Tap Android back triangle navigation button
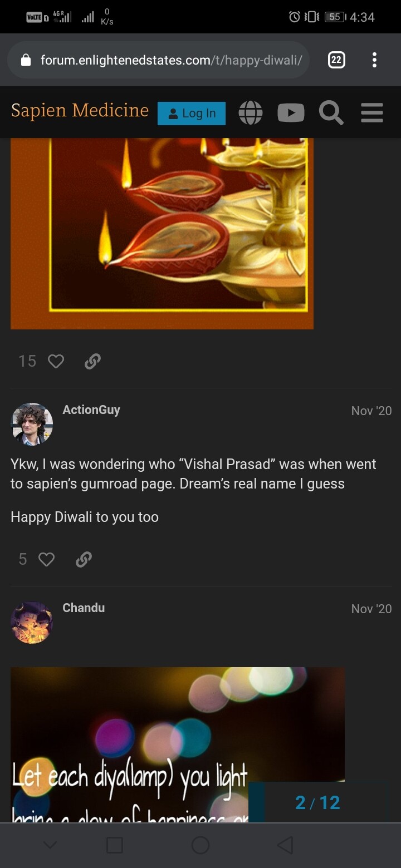Screen dimensions: 401x868 [x=285, y=845]
